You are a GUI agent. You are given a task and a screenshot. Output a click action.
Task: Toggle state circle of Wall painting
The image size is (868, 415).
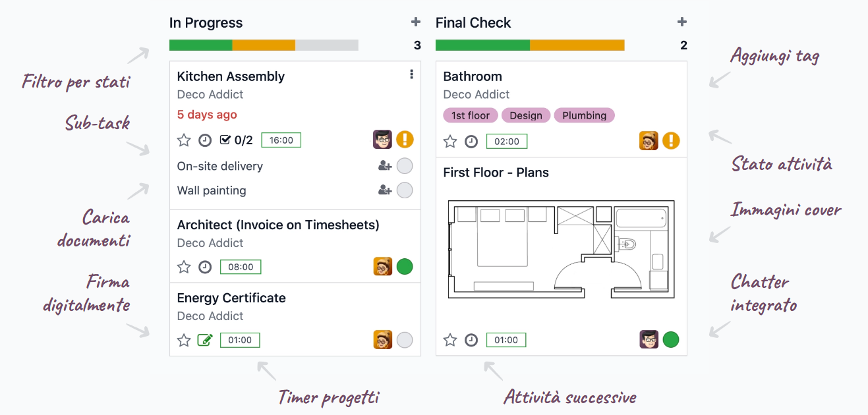[x=405, y=190]
